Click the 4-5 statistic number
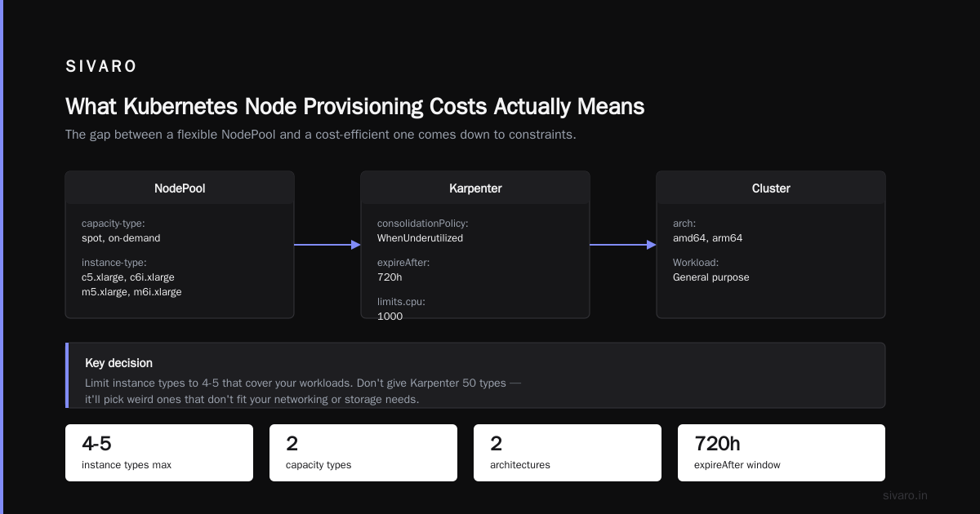 (96, 444)
